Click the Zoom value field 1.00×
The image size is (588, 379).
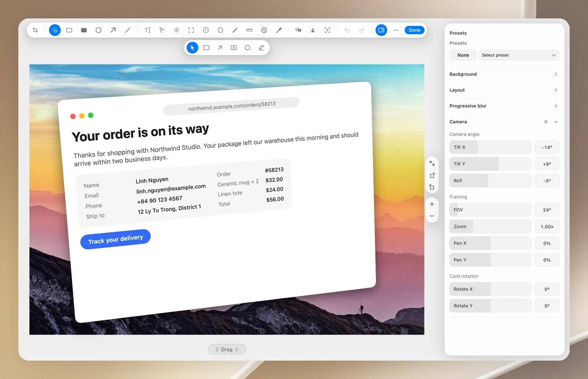tap(547, 227)
